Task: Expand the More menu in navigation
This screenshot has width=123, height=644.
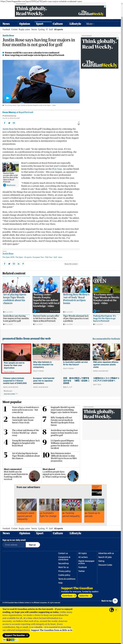Action: click(x=90, y=24)
